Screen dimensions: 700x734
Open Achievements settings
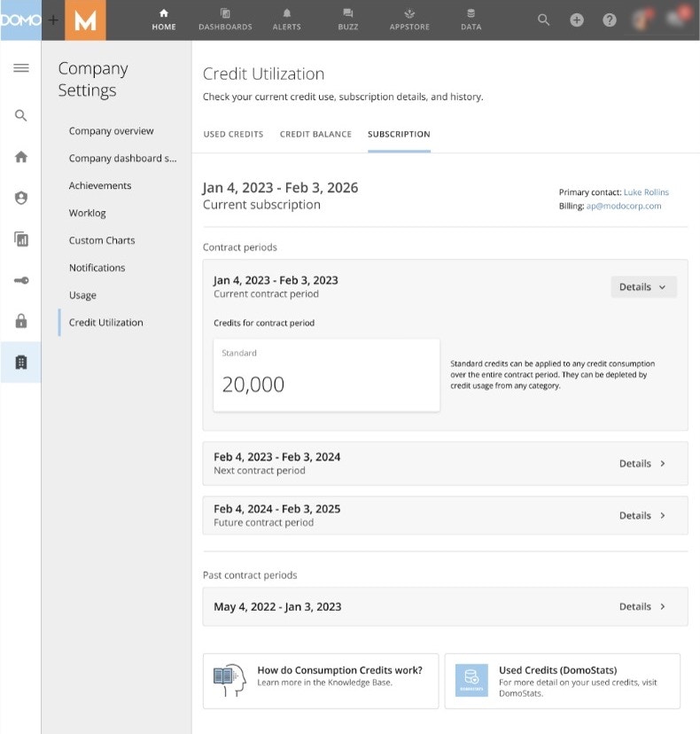coord(100,186)
